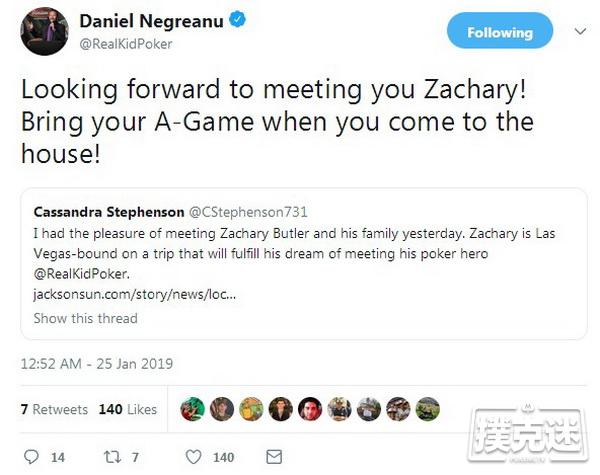
Task: Expand the tweet options chevron
Action: [580, 31]
